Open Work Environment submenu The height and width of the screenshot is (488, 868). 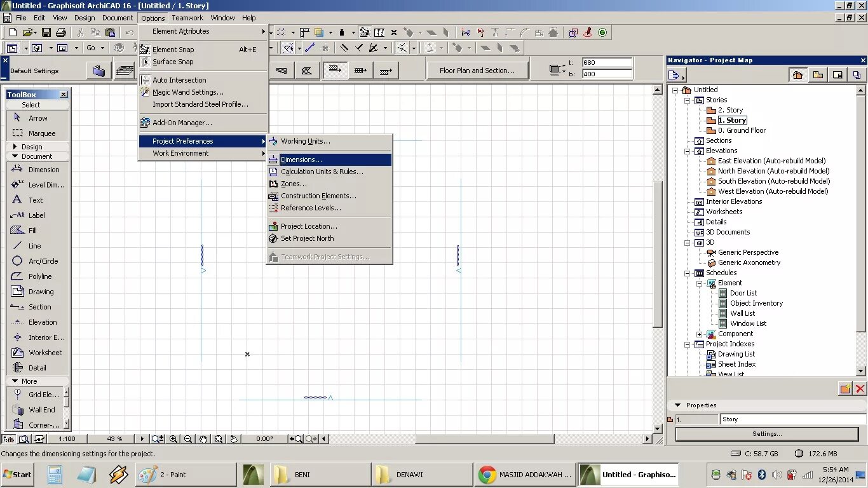click(204, 153)
